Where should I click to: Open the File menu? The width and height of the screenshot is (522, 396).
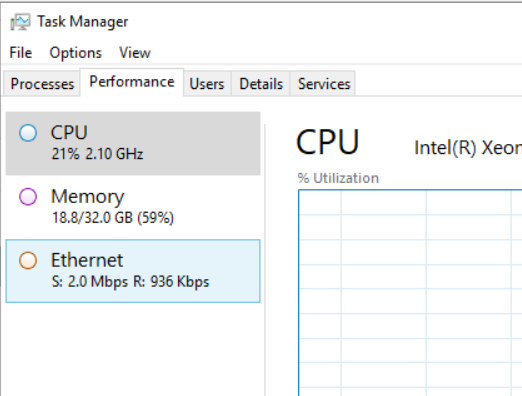[21, 53]
